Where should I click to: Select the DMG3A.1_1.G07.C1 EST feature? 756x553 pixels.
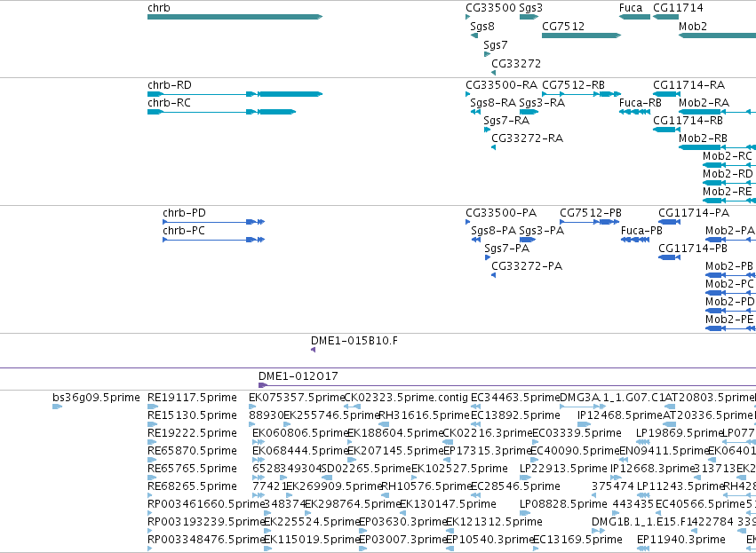click(x=583, y=407)
